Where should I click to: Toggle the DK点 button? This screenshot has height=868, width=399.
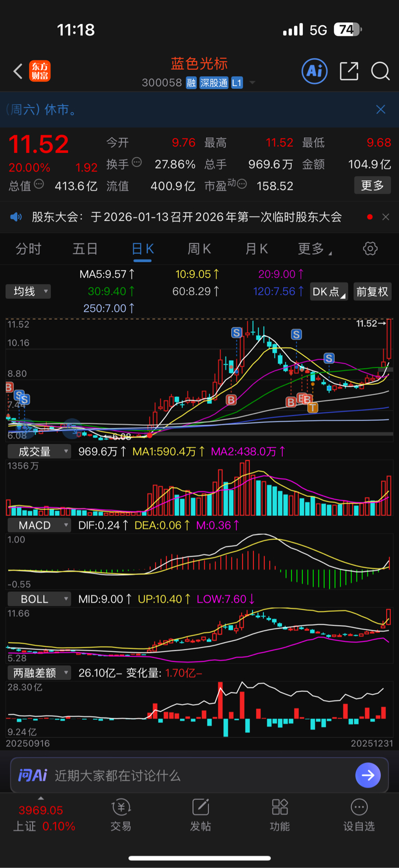[328, 291]
